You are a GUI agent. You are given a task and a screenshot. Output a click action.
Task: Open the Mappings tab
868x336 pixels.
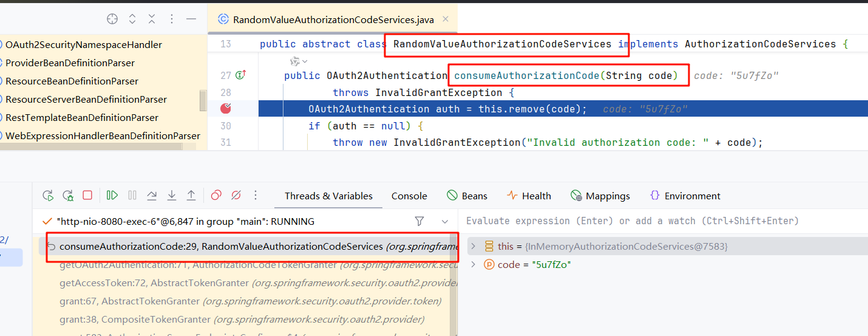(x=600, y=196)
